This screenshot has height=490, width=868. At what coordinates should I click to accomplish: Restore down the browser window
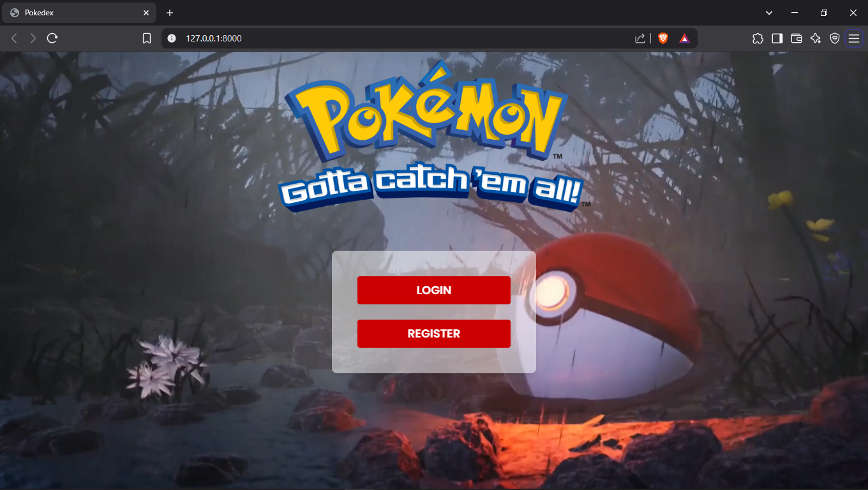coord(824,13)
